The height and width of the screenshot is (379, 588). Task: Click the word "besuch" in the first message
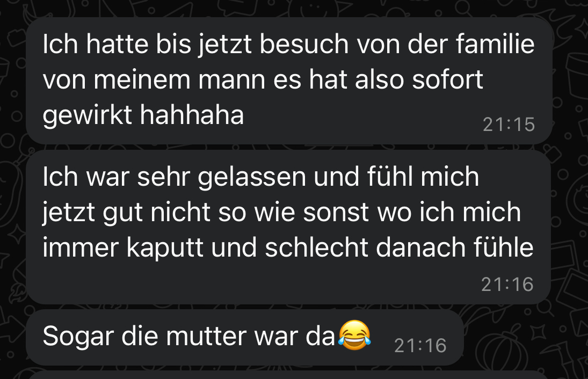[x=304, y=44]
